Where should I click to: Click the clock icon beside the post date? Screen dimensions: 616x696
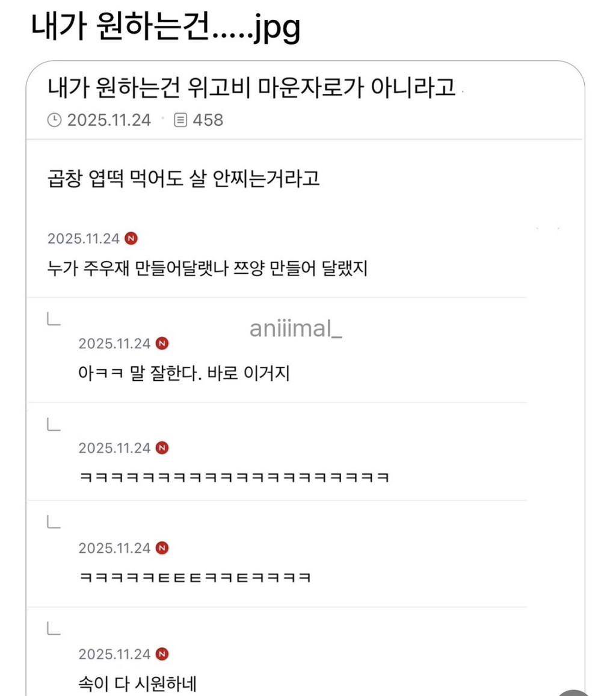[54, 120]
